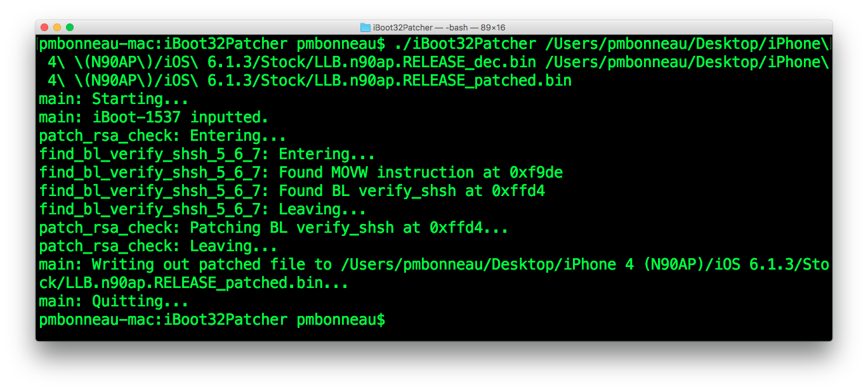The image size is (868, 392).
Task: Close the Terminal window with red button
Action: point(44,27)
